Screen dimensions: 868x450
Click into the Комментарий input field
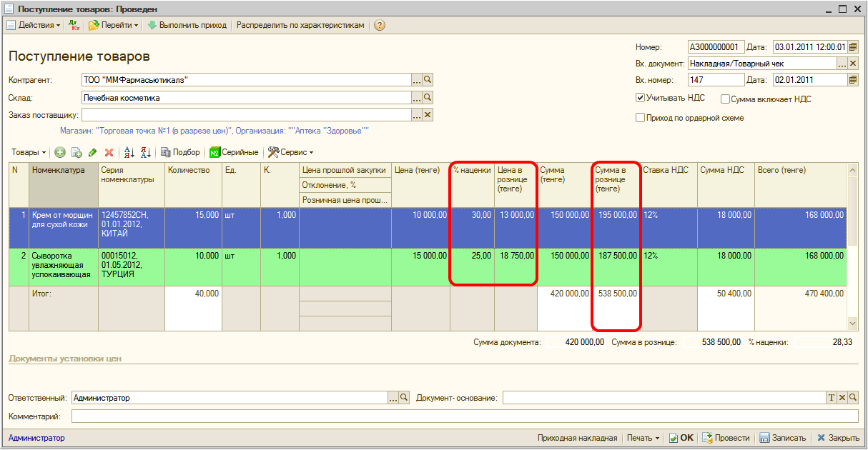coord(464,416)
